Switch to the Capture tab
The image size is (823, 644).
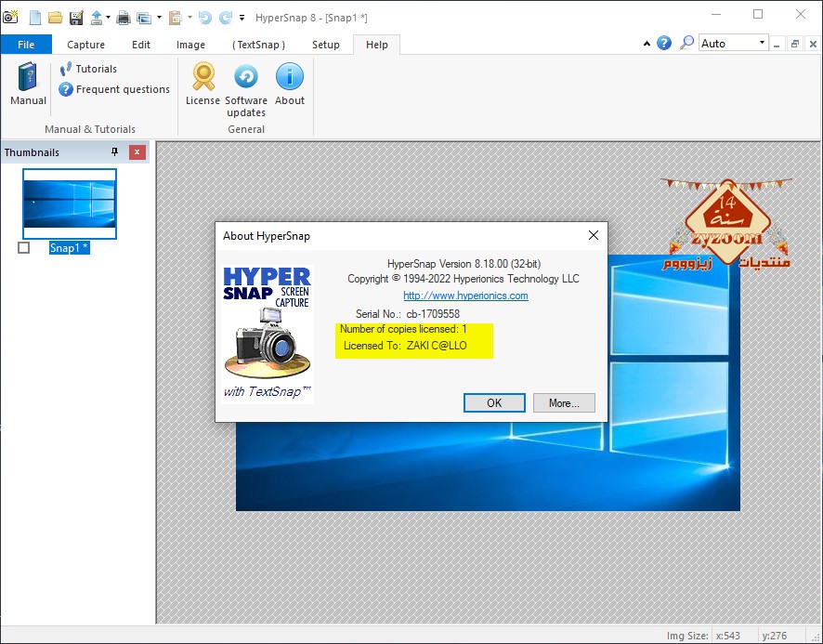click(85, 45)
